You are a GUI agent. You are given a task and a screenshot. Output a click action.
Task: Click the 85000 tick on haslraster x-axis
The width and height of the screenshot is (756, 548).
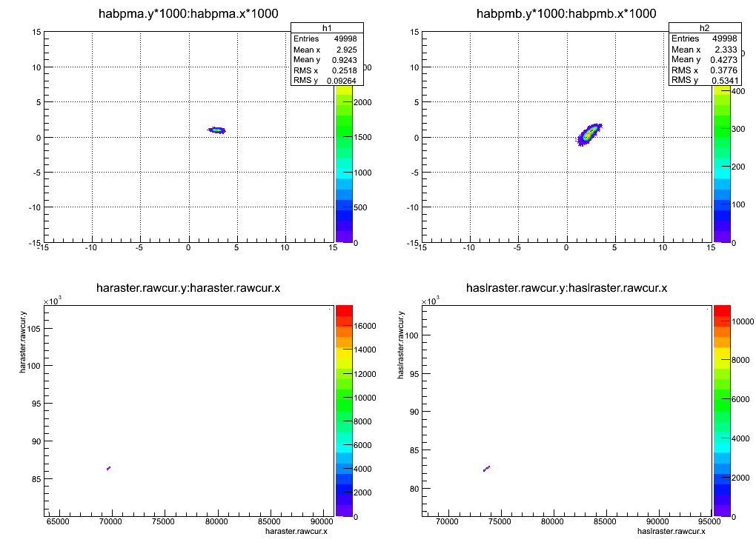click(x=605, y=521)
